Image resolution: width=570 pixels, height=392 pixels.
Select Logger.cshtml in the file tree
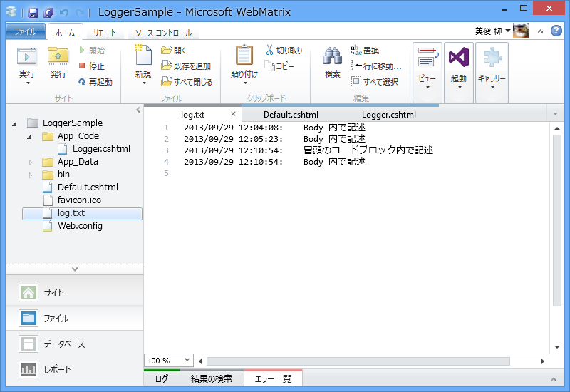point(94,149)
